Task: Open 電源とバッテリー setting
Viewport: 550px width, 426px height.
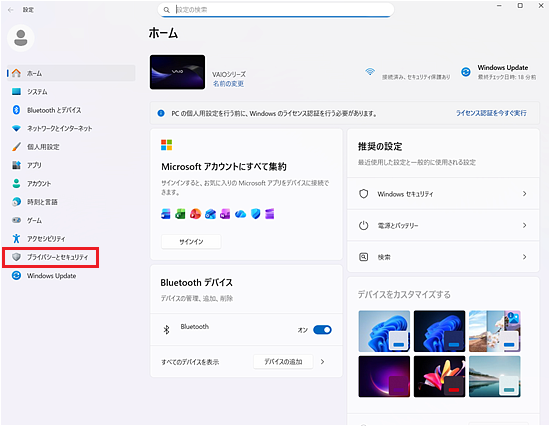Action: (x=443, y=225)
